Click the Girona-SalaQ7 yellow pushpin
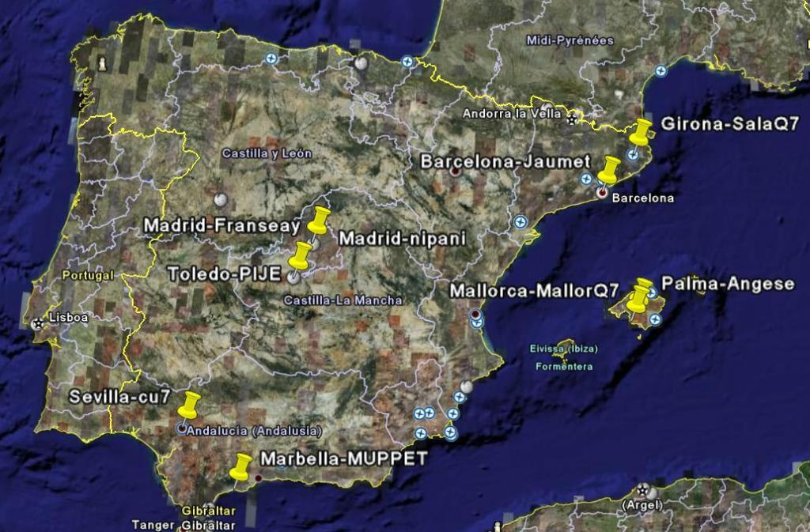 tap(640, 131)
